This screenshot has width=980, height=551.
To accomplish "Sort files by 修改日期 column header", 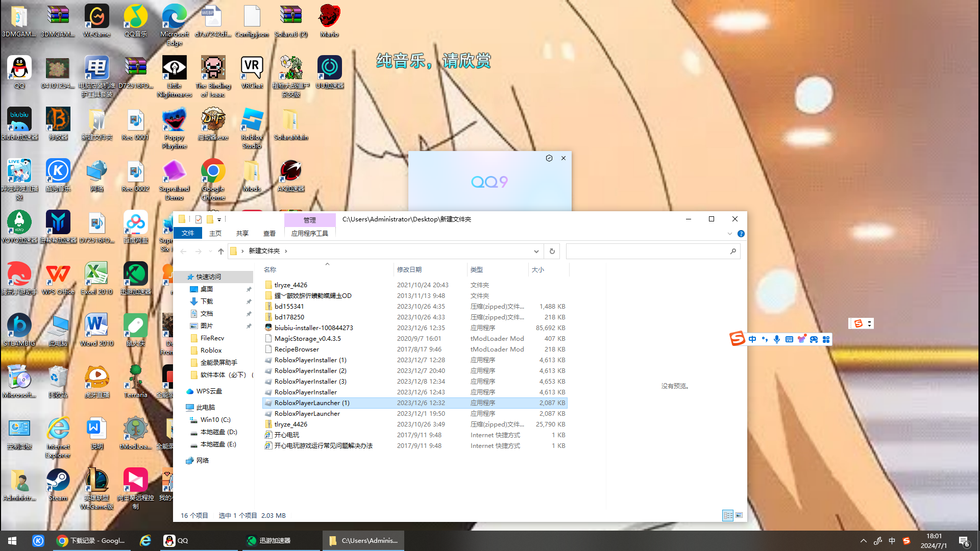I will [x=430, y=269].
